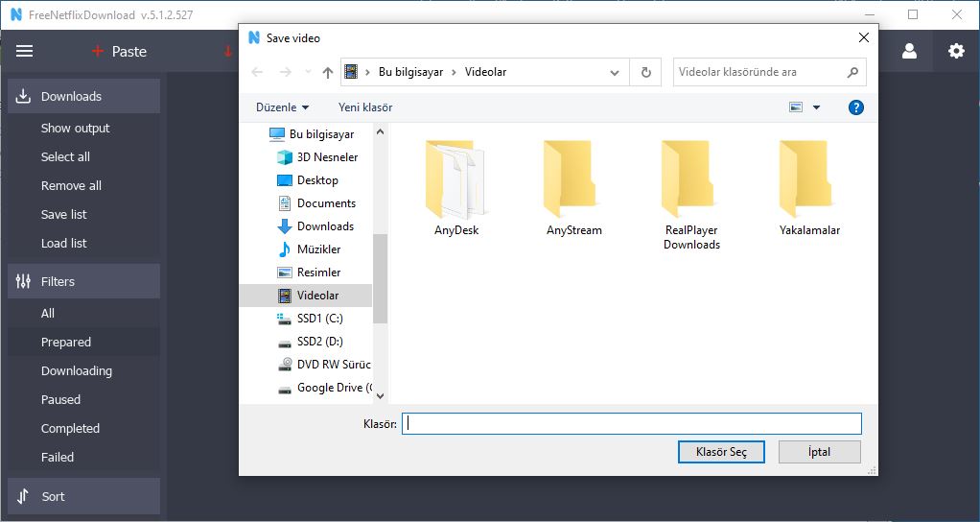
Task: Close the Save video dialog
Action: (x=864, y=38)
